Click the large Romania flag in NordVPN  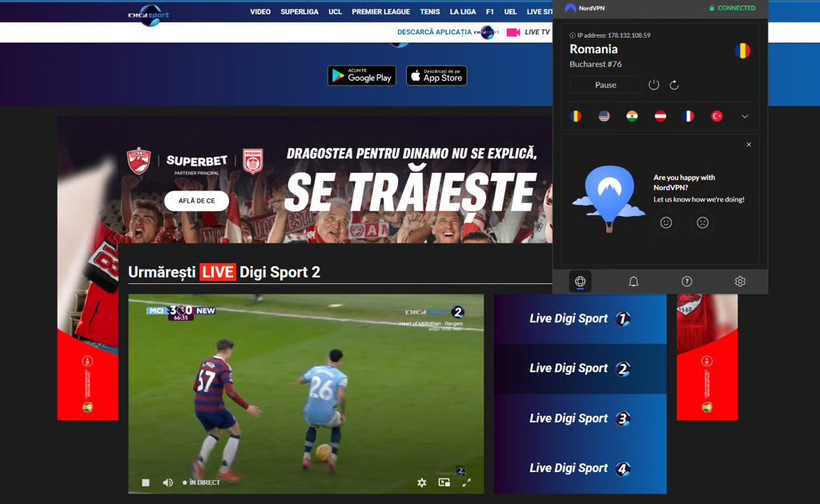click(x=742, y=50)
